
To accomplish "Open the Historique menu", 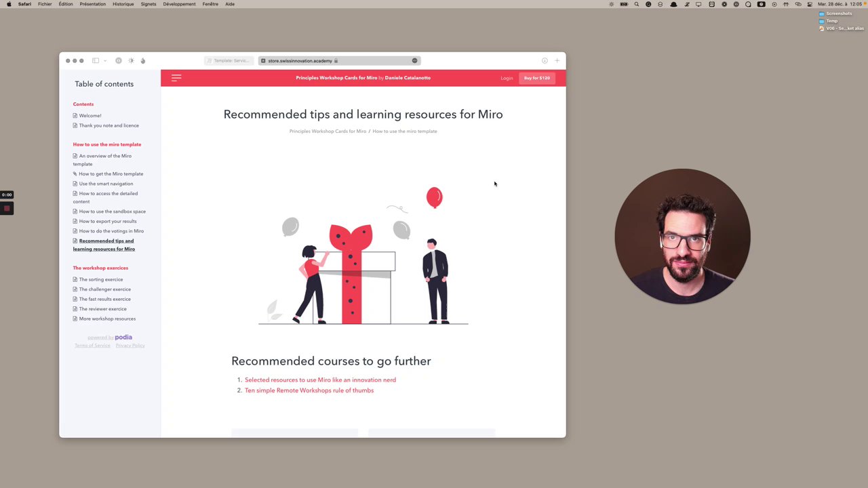I will (x=123, y=4).
